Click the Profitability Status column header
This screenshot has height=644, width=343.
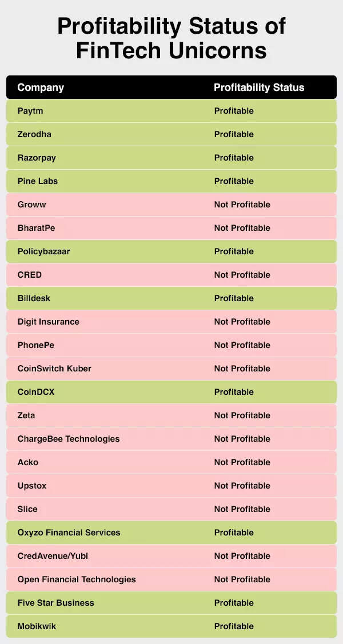[259, 87]
